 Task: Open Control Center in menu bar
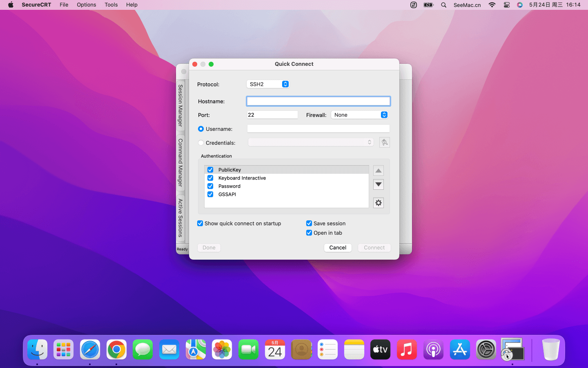[x=506, y=5]
